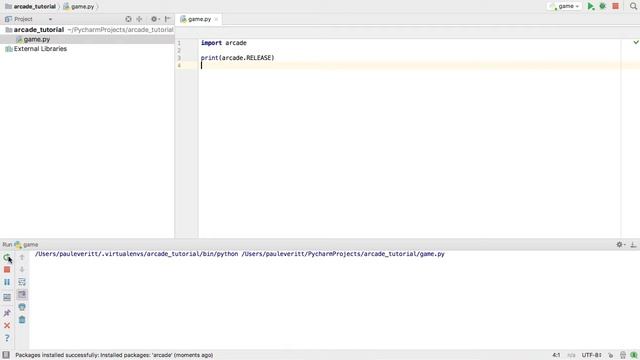Image resolution: width=640 pixels, height=360 pixels.
Task: Close the Run tab with red X
Action: 7,325
